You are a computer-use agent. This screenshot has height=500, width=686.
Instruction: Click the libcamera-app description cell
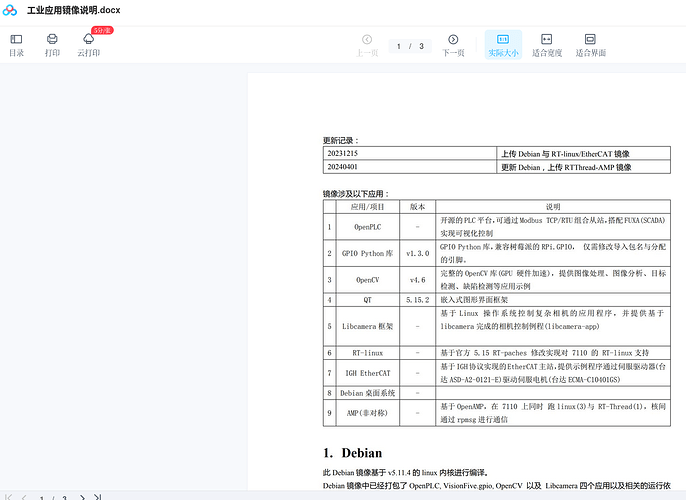[x=553, y=326]
